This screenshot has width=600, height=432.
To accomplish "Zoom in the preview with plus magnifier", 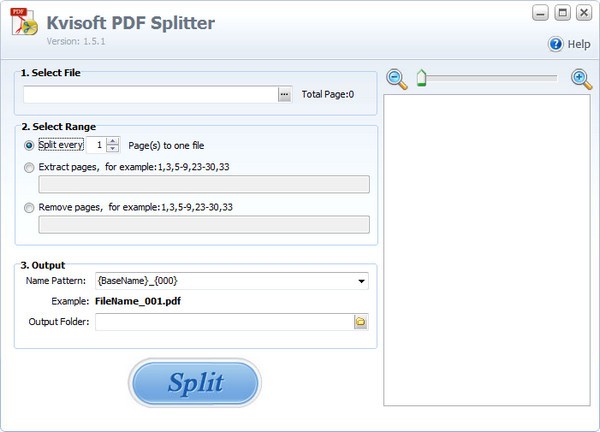I will coord(581,77).
